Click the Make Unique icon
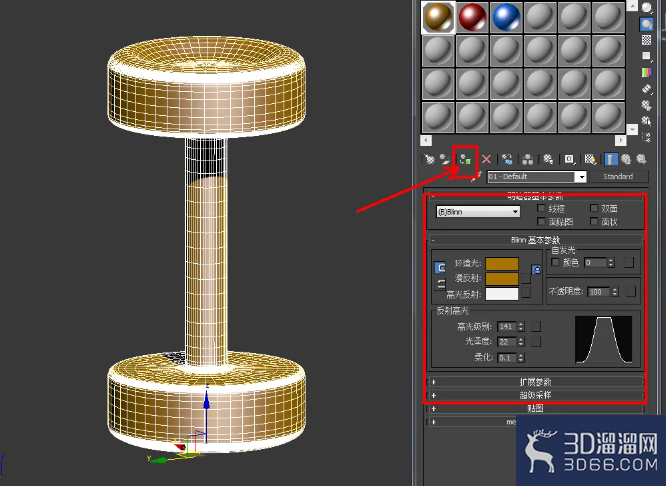 [528, 159]
